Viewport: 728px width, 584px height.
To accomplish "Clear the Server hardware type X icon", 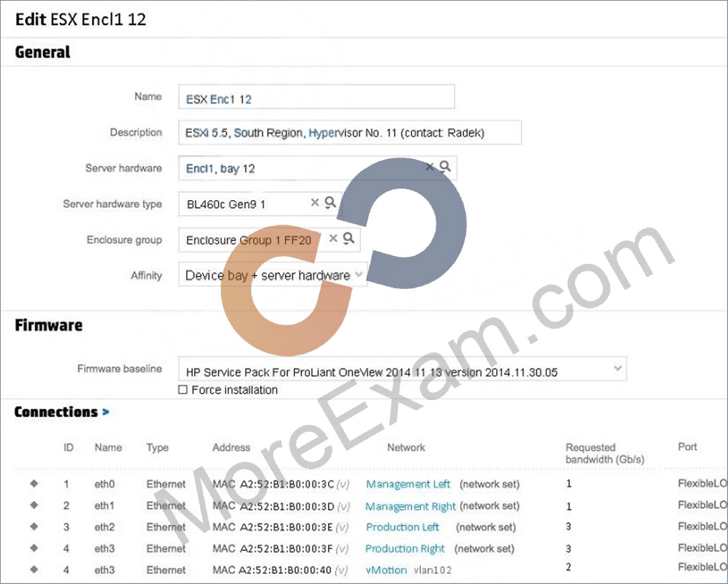I will [315, 202].
